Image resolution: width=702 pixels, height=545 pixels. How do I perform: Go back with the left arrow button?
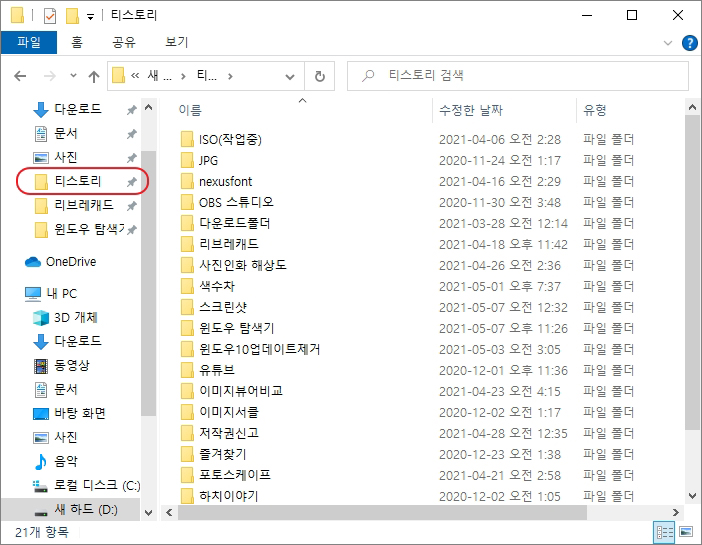click(x=20, y=76)
